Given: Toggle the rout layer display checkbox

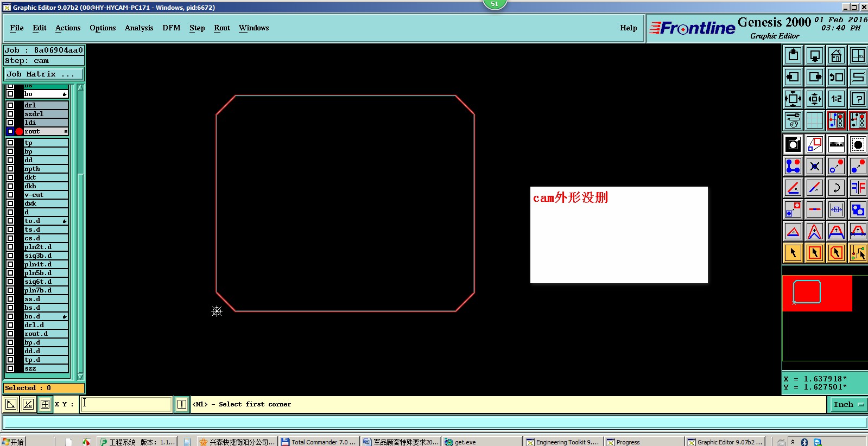Looking at the screenshot, I should click(10, 131).
